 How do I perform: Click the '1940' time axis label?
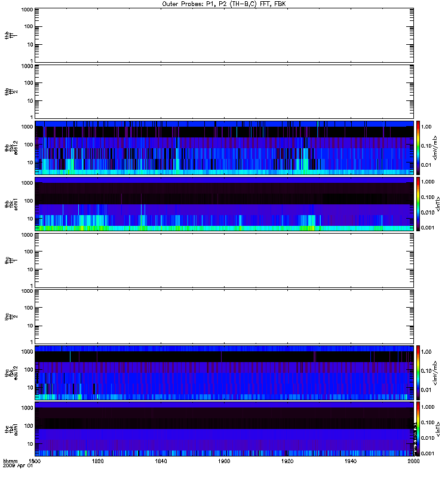click(x=351, y=461)
